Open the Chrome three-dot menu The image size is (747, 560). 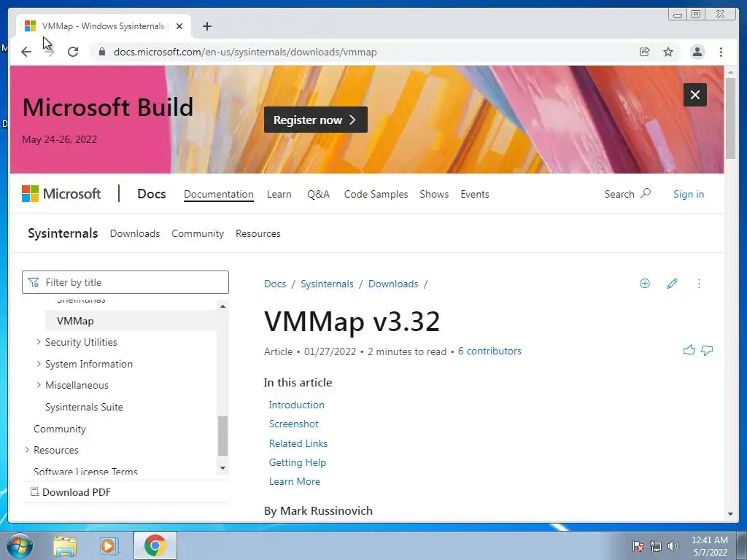721,52
